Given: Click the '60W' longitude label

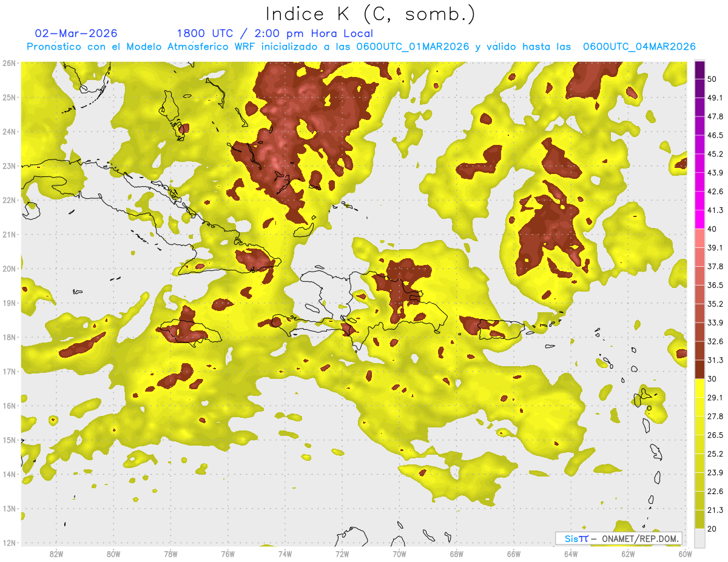Looking at the screenshot, I should coord(686,554).
